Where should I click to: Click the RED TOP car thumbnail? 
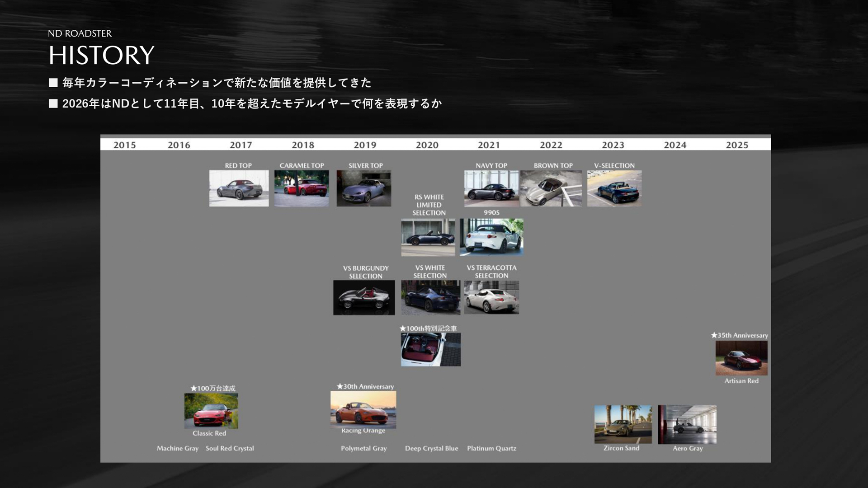(239, 188)
